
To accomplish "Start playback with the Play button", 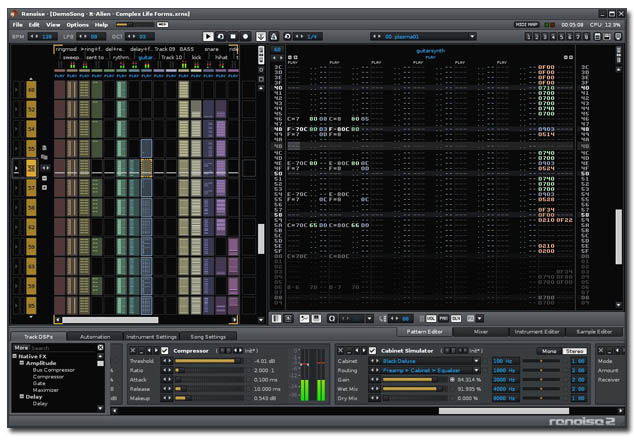I will coord(208,36).
